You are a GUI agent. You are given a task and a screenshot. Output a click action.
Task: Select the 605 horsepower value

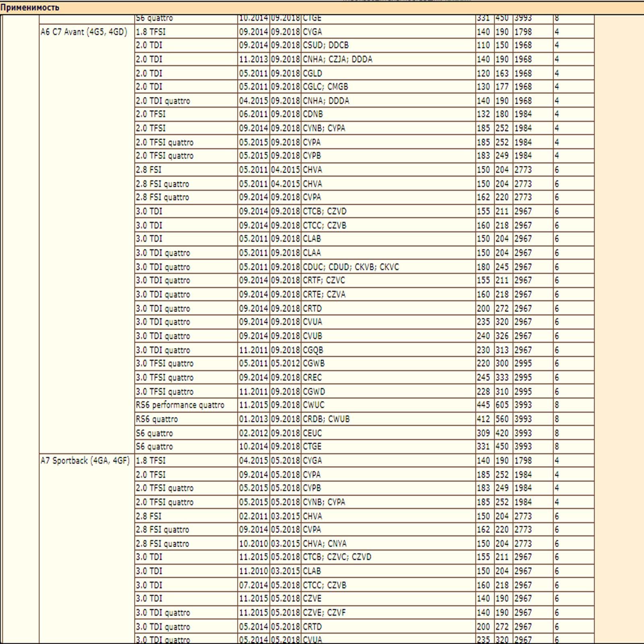click(502, 405)
